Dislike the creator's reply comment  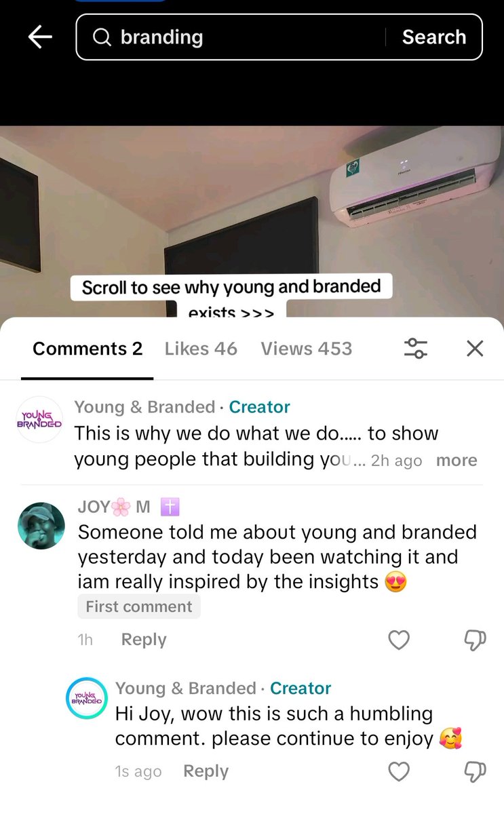tap(475, 771)
